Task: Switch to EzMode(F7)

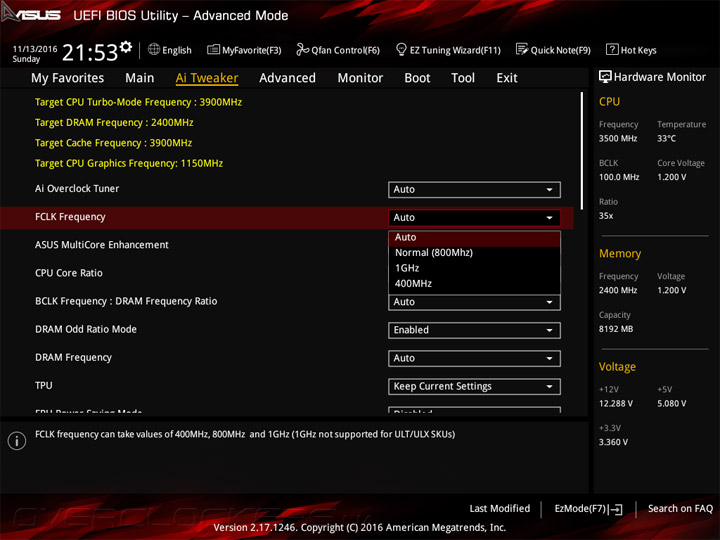Action: click(x=588, y=509)
